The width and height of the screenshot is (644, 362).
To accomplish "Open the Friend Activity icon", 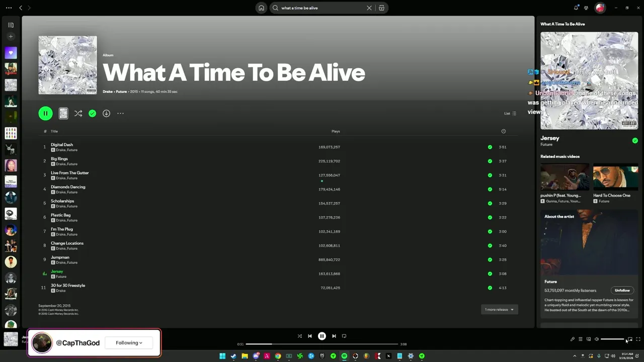I will tap(586, 8).
